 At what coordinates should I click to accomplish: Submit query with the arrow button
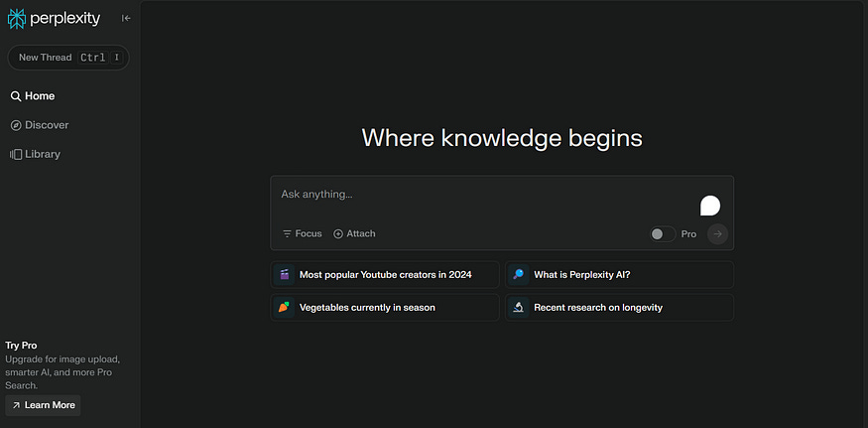coord(718,234)
